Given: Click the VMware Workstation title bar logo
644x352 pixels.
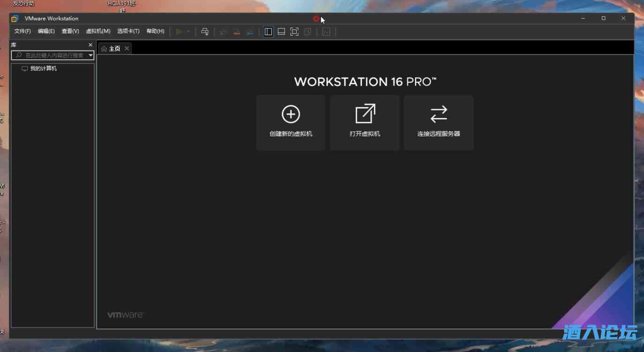Looking at the screenshot, I should click(15, 19).
